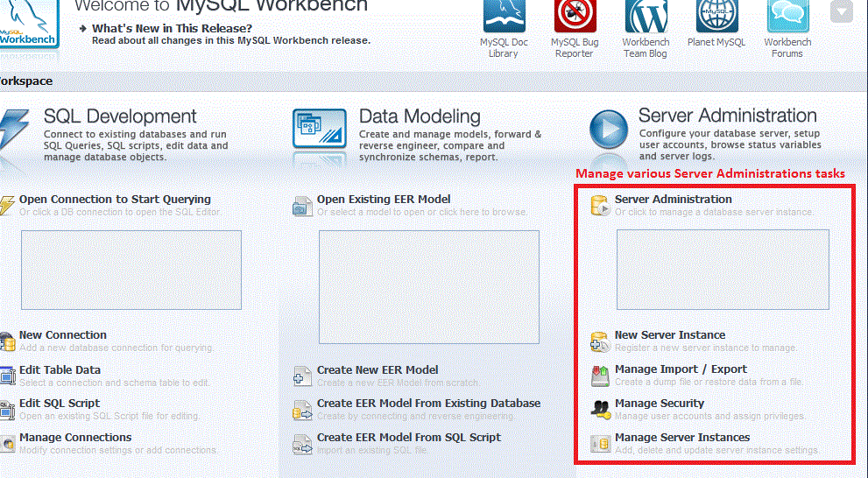
Task: Click the Create New EER Model icon
Action: point(302,376)
